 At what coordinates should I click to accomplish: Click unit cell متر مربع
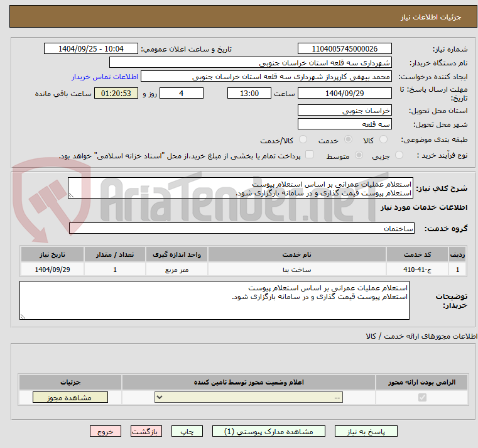point(177,270)
